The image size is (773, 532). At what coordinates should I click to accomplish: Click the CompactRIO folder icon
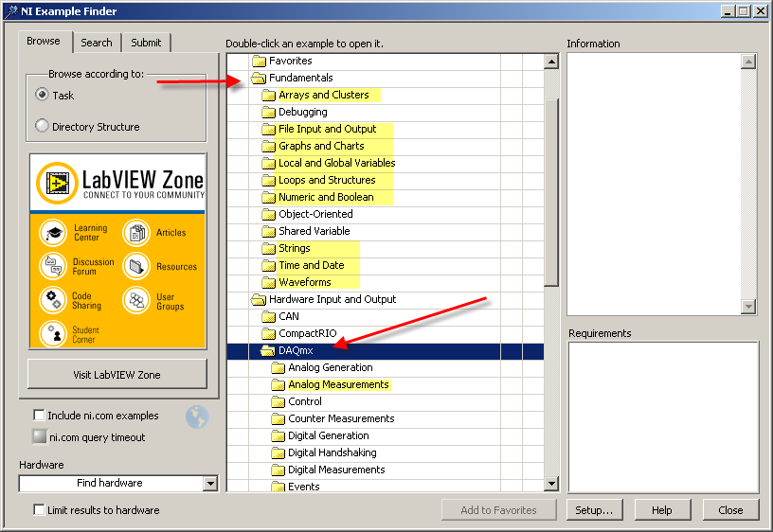tap(269, 333)
